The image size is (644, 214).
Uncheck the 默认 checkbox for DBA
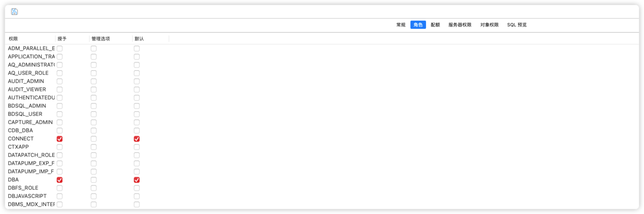pyautogui.click(x=137, y=180)
